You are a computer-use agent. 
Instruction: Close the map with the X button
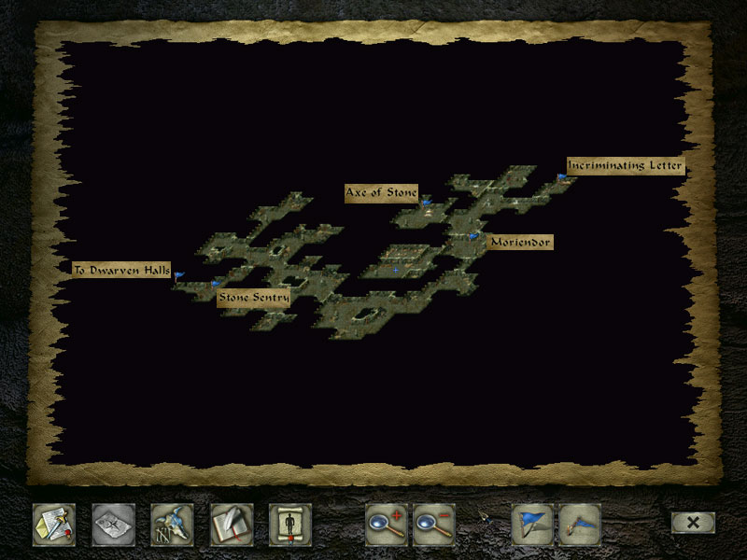(693, 523)
